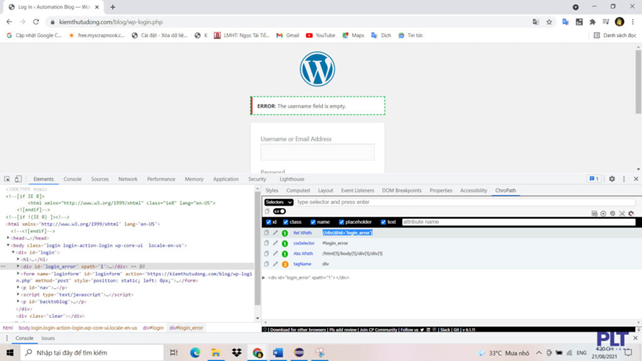Switch to the Styles sidebar tab

point(271,190)
